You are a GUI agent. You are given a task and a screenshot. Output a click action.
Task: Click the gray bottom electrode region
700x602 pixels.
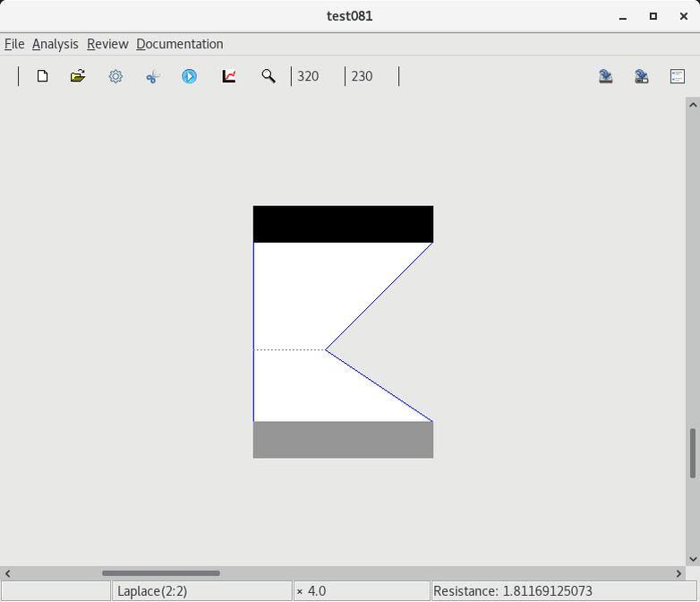343,440
